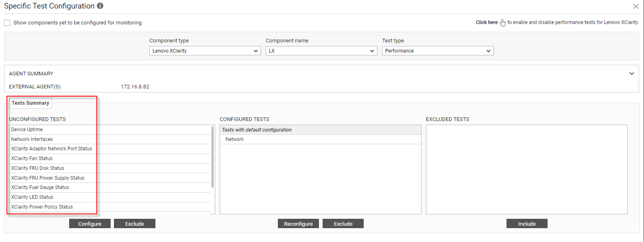Click 'Tests with default configuration' header
This screenshot has height=242, width=644.
[x=321, y=130]
